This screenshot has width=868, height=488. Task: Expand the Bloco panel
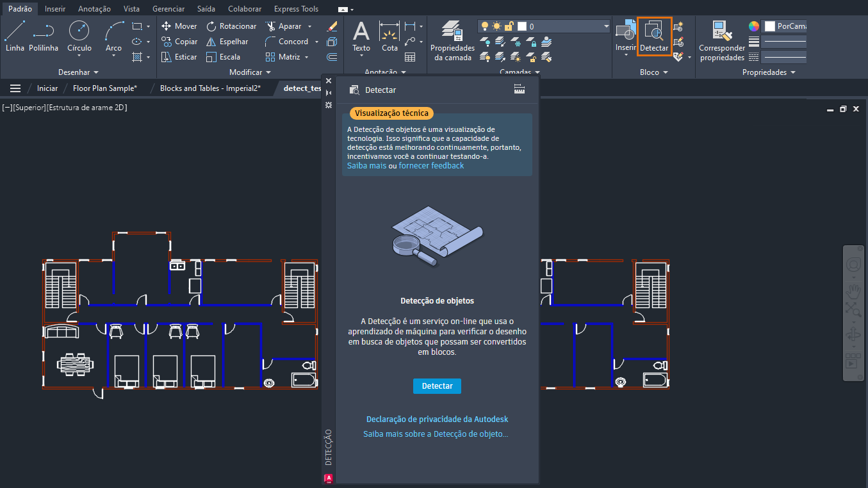[653, 72]
